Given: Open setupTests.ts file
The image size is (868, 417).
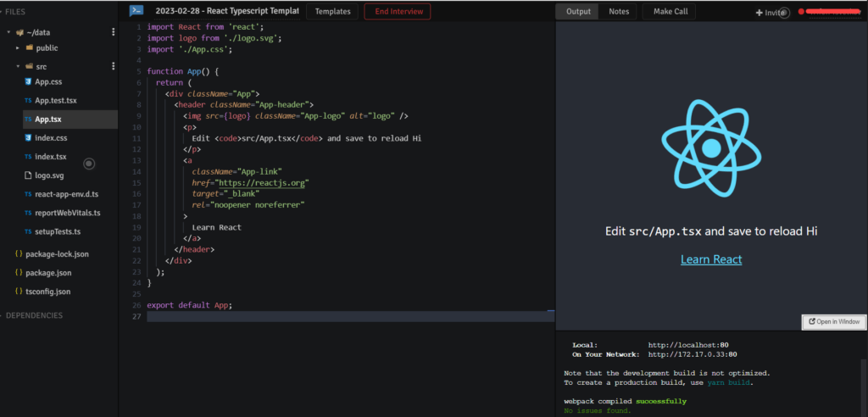Looking at the screenshot, I should click(58, 231).
